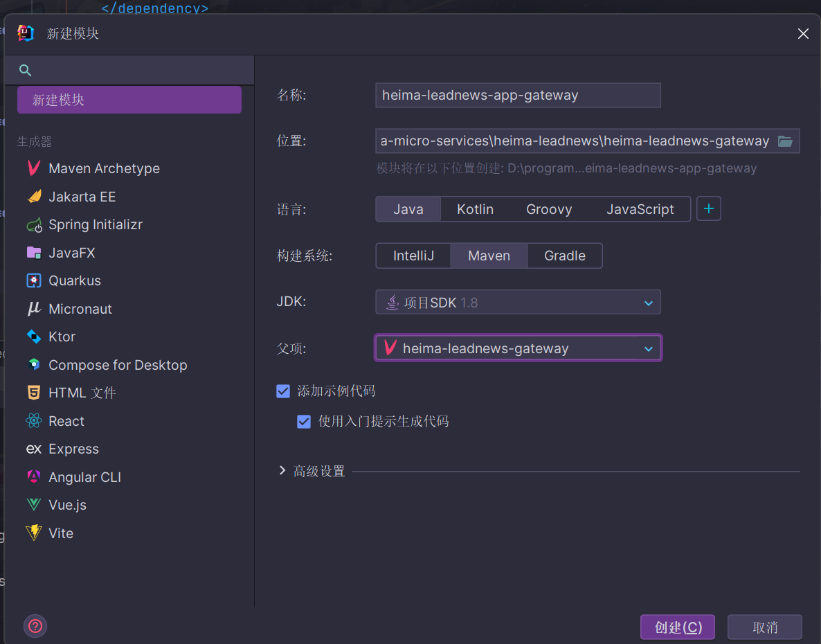
Task: Choose the Quarkus generator icon
Action: click(x=33, y=280)
